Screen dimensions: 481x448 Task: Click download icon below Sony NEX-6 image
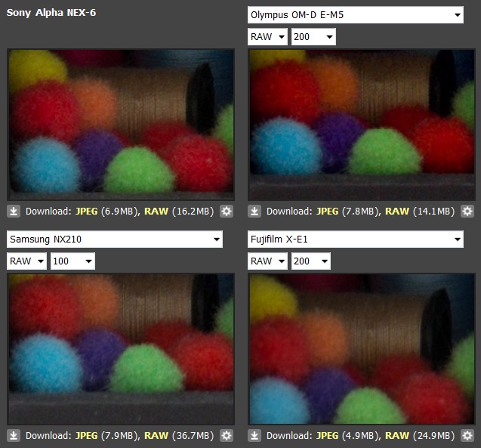pyautogui.click(x=14, y=212)
